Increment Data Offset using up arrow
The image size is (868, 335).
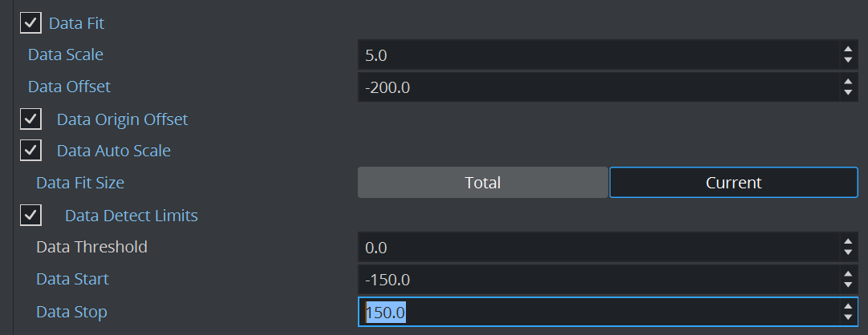848,81
